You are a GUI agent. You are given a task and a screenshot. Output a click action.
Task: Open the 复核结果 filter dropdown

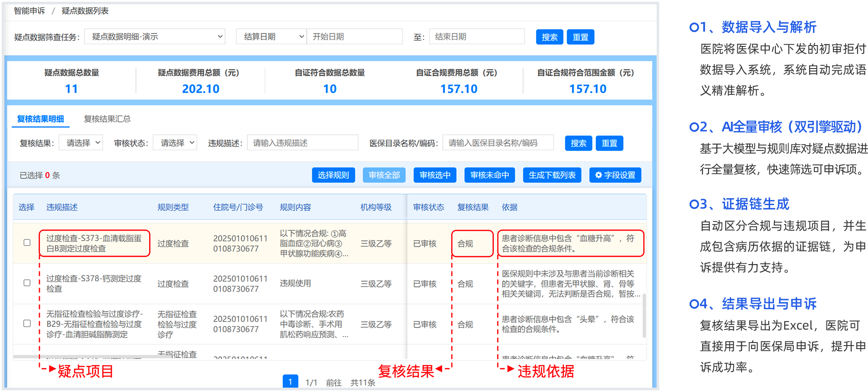tap(81, 143)
